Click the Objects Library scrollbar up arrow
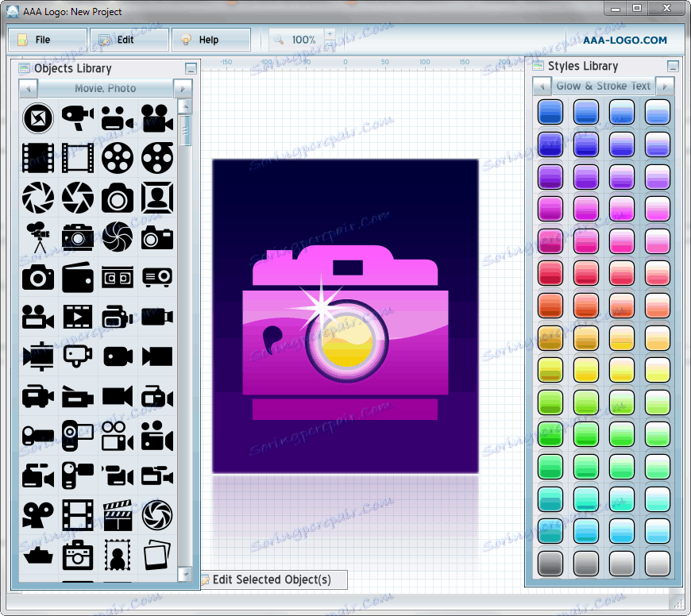The height and width of the screenshot is (616, 691). click(185, 106)
